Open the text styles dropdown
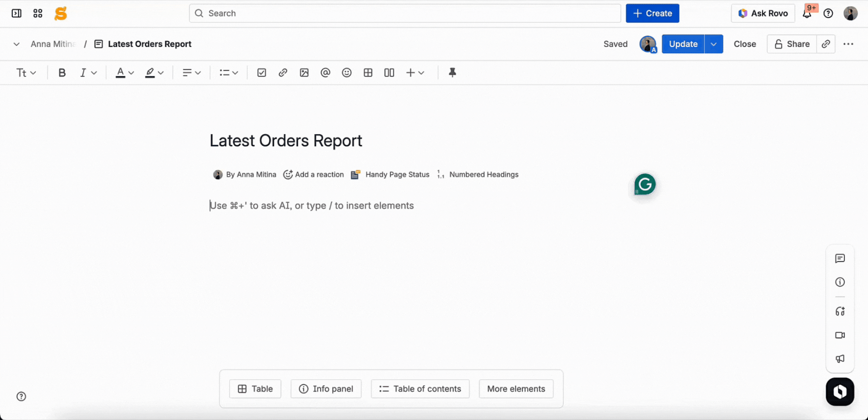The height and width of the screenshot is (420, 868). [26, 72]
